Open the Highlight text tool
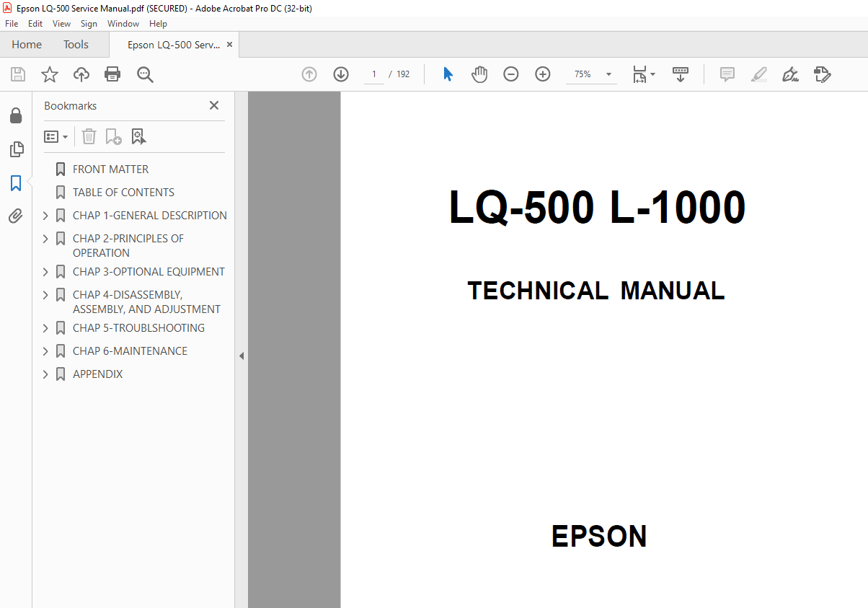The image size is (868, 608). tap(758, 74)
